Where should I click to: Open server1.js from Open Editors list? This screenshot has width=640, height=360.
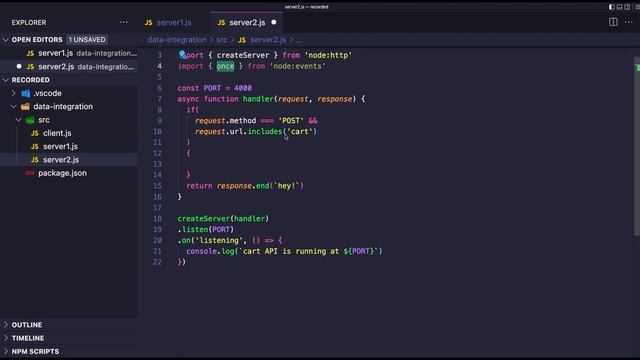[69, 53]
